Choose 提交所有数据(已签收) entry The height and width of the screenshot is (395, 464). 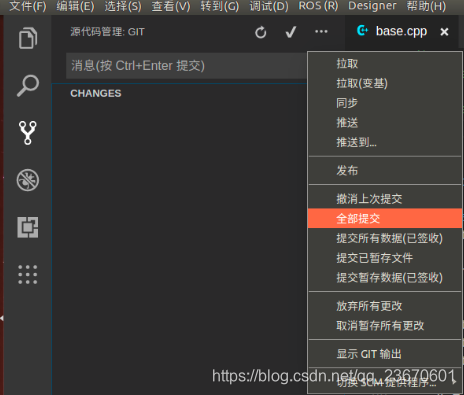[385, 238]
